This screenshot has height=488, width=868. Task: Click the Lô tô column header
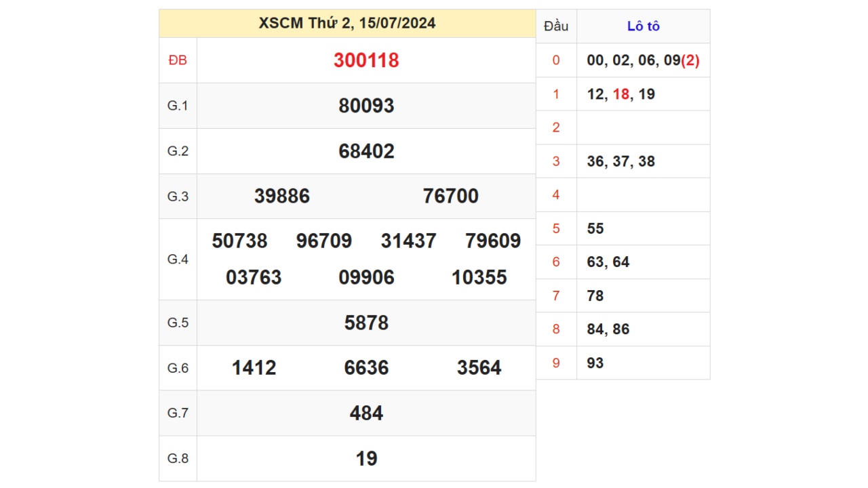coord(644,26)
